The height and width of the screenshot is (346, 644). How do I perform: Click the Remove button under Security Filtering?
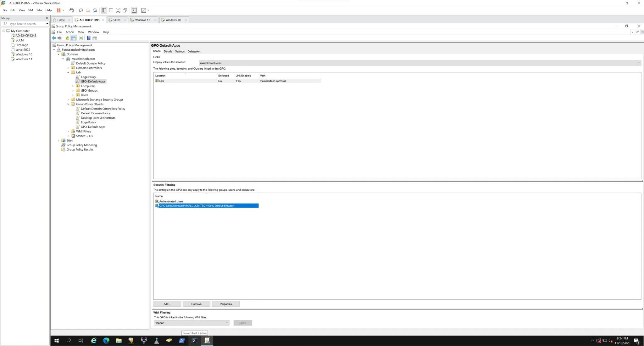coord(196,303)
